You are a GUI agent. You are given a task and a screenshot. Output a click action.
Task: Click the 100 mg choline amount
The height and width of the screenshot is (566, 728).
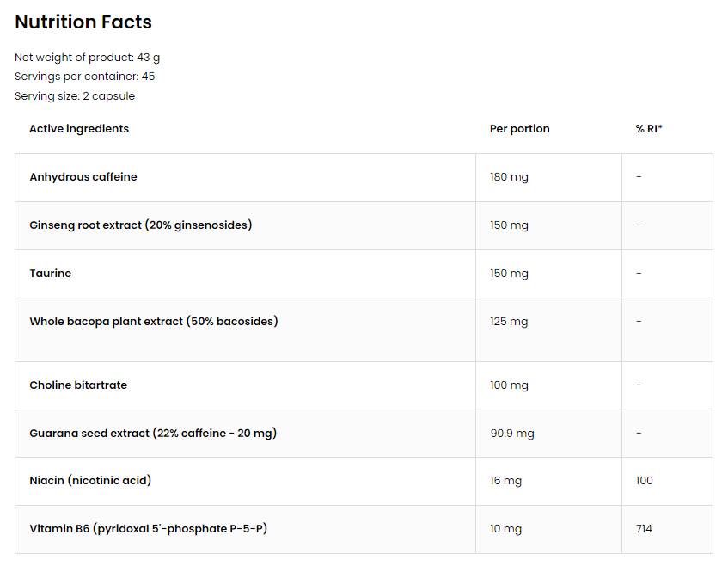(509, 385)
